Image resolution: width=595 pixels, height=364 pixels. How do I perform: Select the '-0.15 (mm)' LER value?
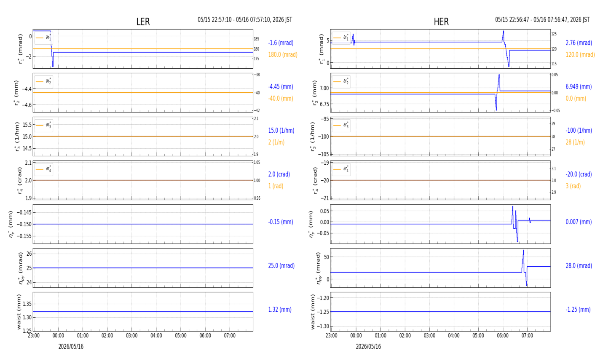pos(281,222)
